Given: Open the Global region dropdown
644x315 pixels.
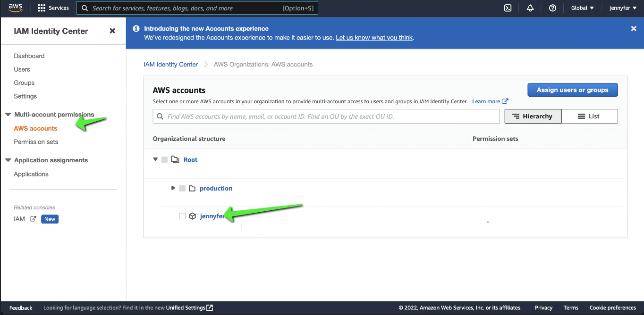Looking at the screenshot, I should tap(582, 8).
